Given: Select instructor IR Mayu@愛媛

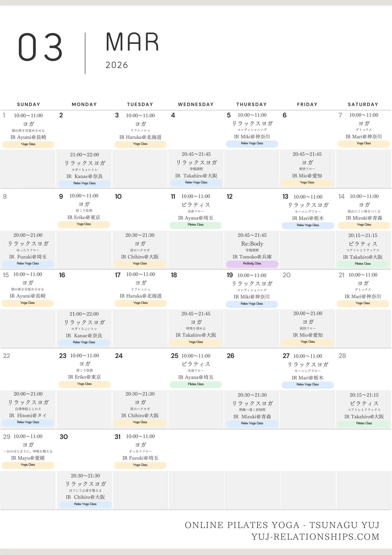Looking at the screenshot, I should (28, 458).
